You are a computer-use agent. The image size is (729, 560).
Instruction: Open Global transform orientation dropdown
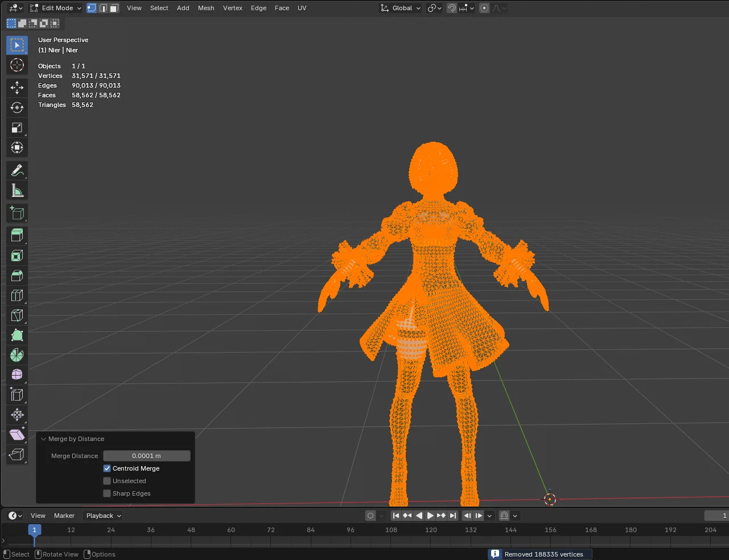401,8
